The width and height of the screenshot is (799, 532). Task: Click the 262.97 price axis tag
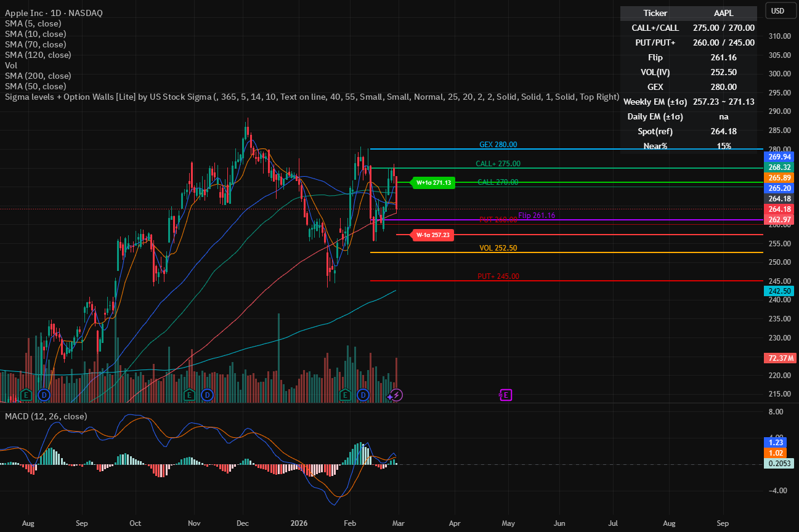pyautogui.click(x=780, y=220)
